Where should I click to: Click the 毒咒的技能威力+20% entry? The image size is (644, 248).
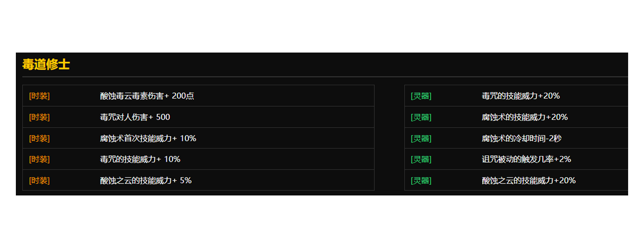pyautogui.click(x=521, y=96)
